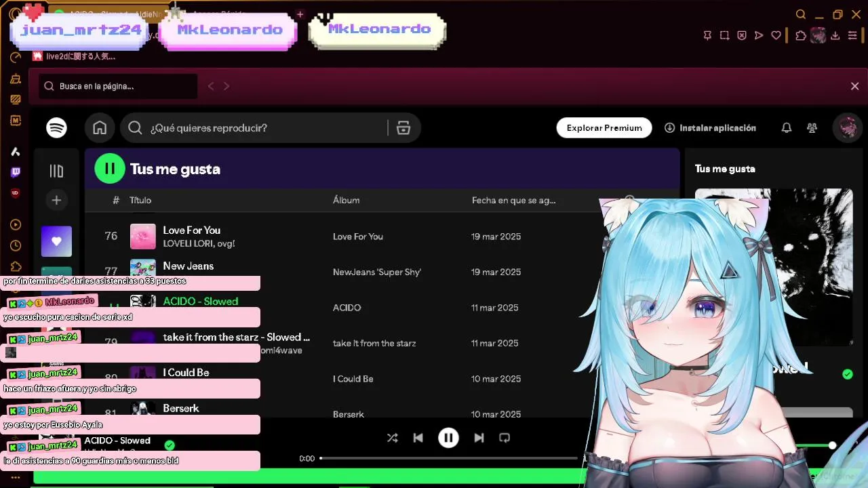This screenshot has width=868, height=488.
Task: Toggle liked checkmark beside ACIDO - Slowed in player
Action: point(170,445)
